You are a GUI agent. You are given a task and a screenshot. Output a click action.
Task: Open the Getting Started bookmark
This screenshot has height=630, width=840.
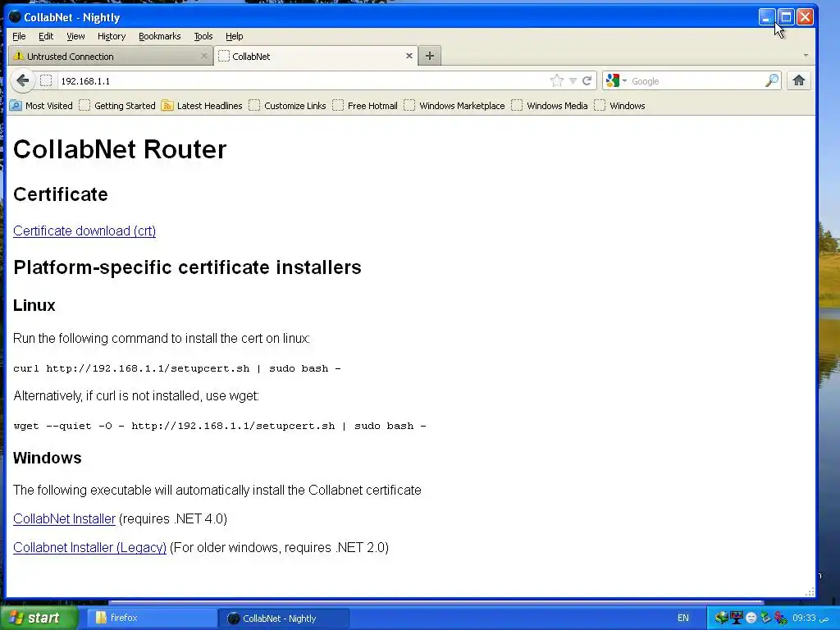(116, 106)
